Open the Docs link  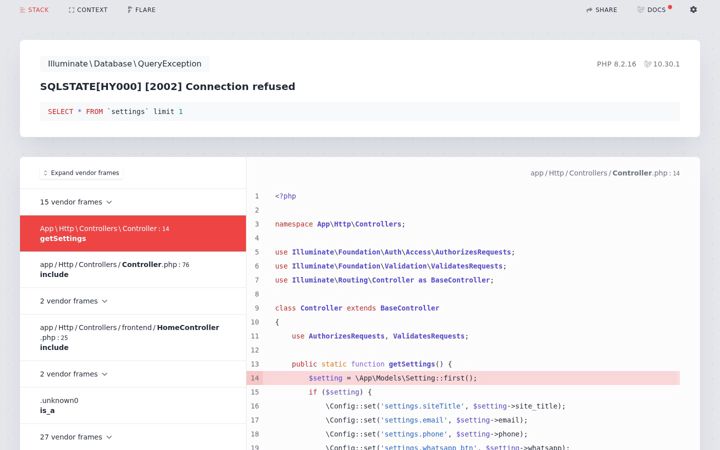(654, 10)
